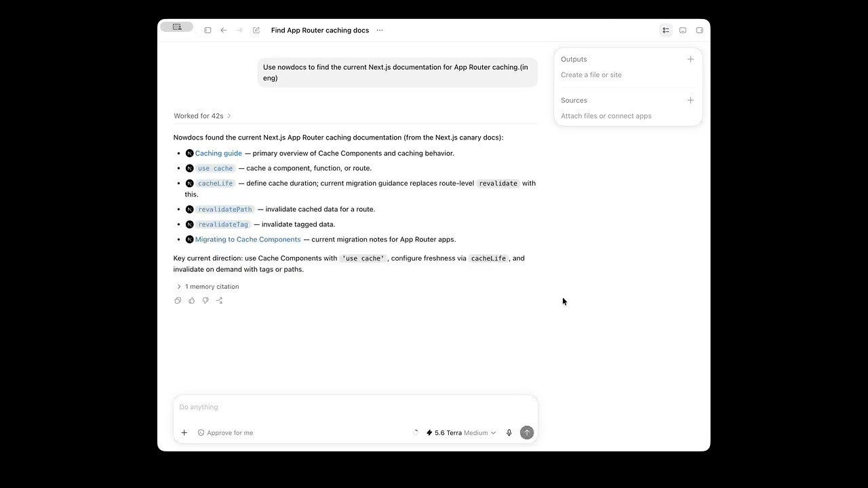Screen dimensions: 868x488
Task: Click the branch conversation icon
Action: tap(219, 300)
